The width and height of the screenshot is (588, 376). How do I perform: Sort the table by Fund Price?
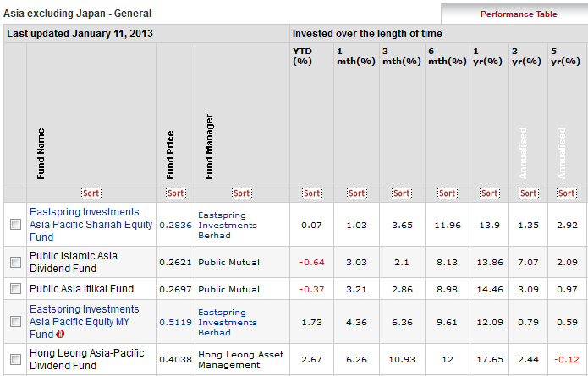coord(175,193)
